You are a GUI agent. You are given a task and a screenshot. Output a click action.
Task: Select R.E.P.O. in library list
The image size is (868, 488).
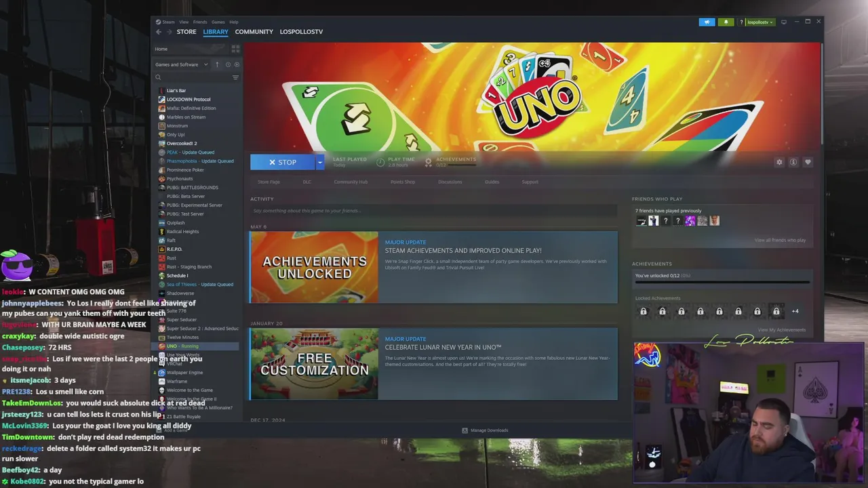click(174, 249)
